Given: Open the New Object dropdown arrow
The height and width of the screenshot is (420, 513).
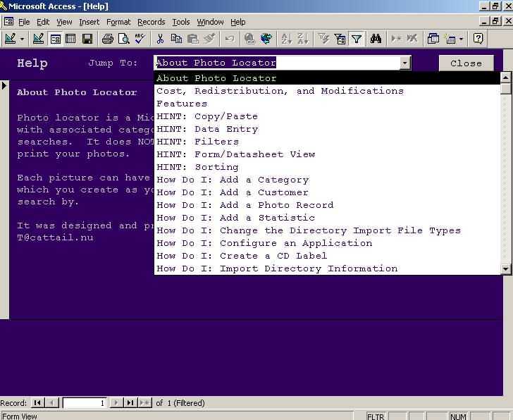Looking at the screenshot, I should click(x=461, y=39).
